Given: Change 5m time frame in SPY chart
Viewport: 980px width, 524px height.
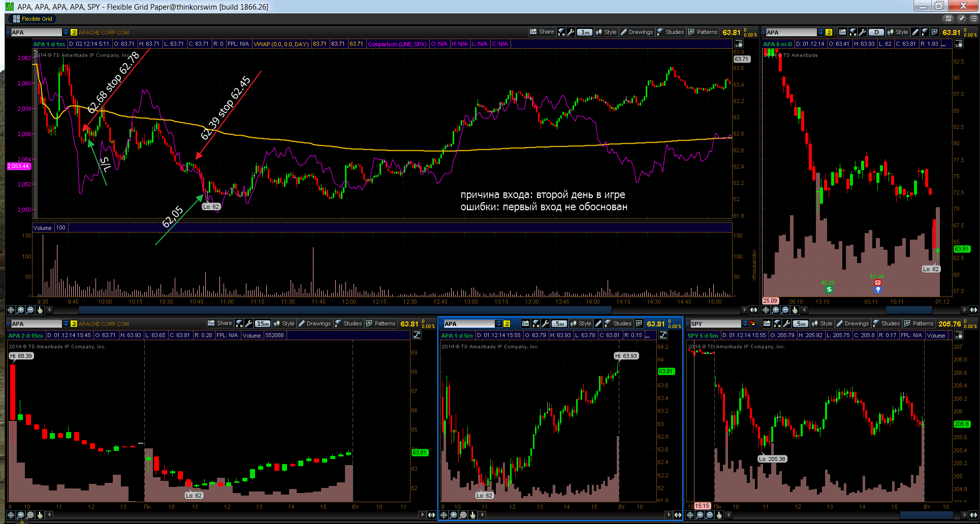Looking at the screenshot, I should click(801, 323).
